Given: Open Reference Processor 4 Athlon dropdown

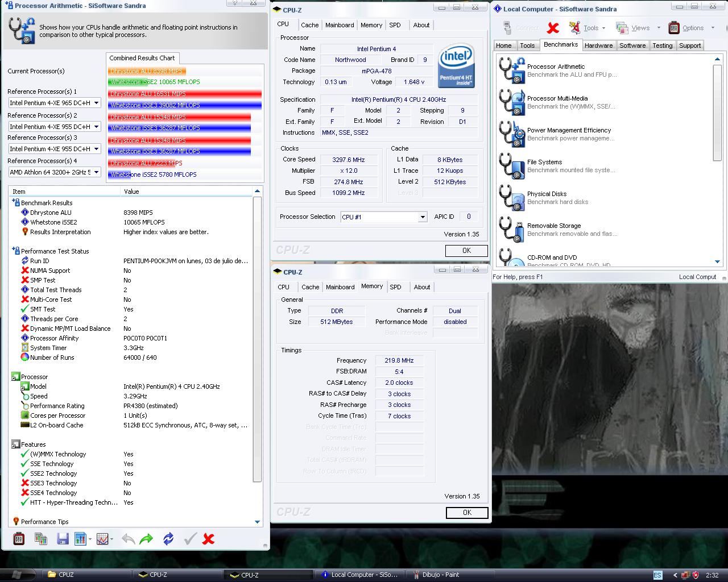Looking at the screenshot, I should [96, 172].
